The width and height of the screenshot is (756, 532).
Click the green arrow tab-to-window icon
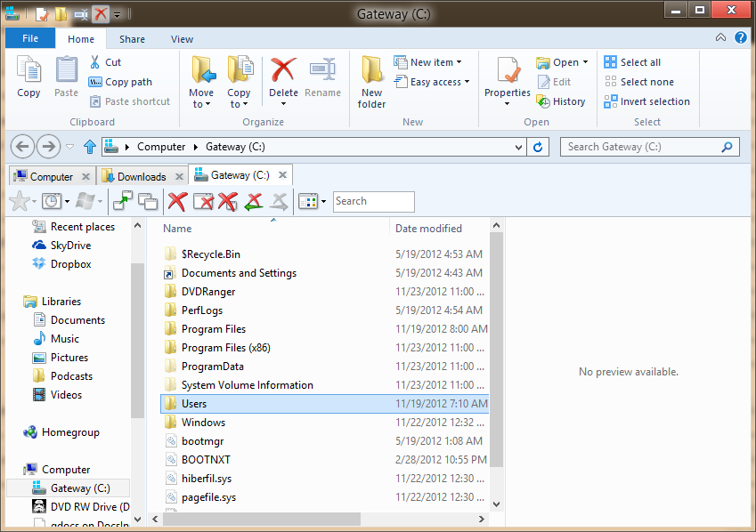point(123,201)
